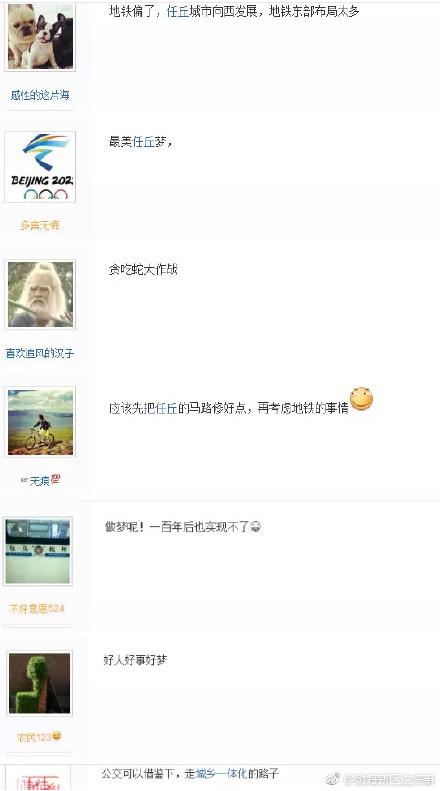Click the Beijing 2022 logo avatar

coord(40,167)
